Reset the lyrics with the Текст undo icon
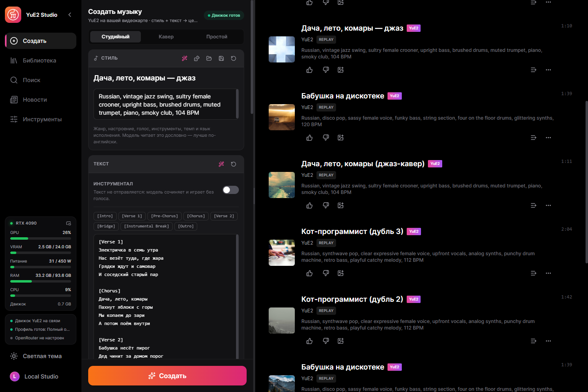 click(x=234, y=164)
